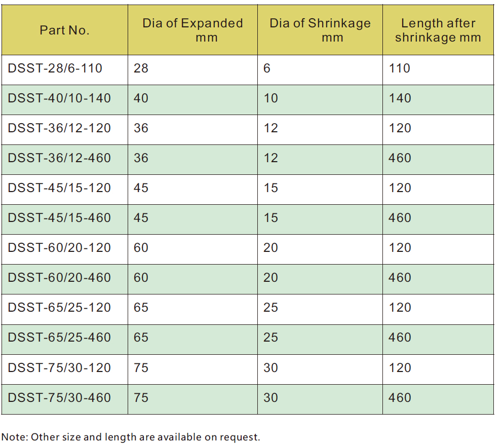
Task: Click part number DSST-75/30-120
Action: coord(59,367)
